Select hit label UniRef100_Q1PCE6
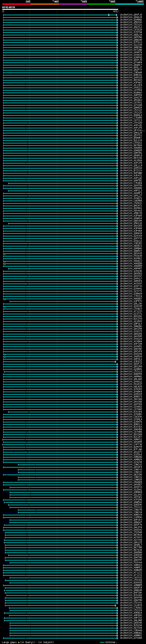This screenshot has width=146, height=644. [131, 404]
